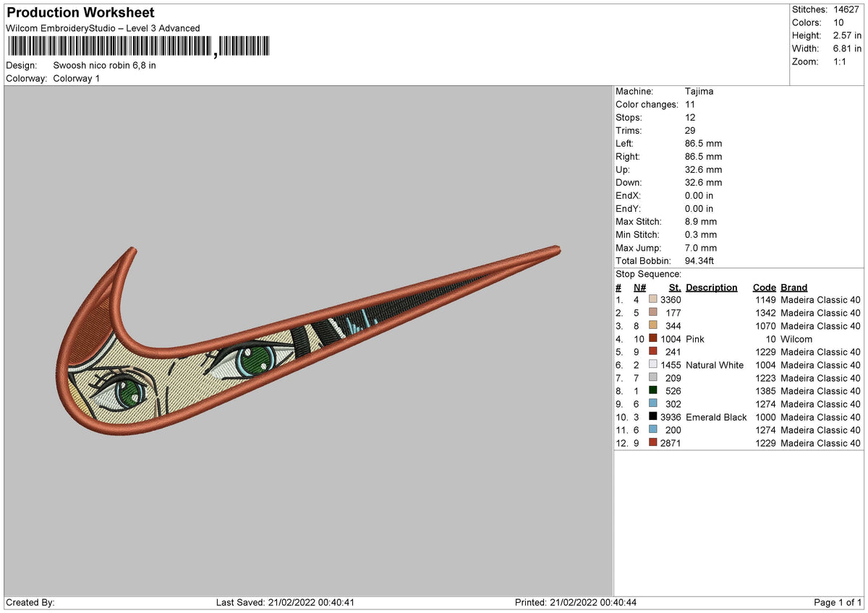868x613 pixels.
Task: Select the 'Colorway 1' value
Action: [77, 78]
